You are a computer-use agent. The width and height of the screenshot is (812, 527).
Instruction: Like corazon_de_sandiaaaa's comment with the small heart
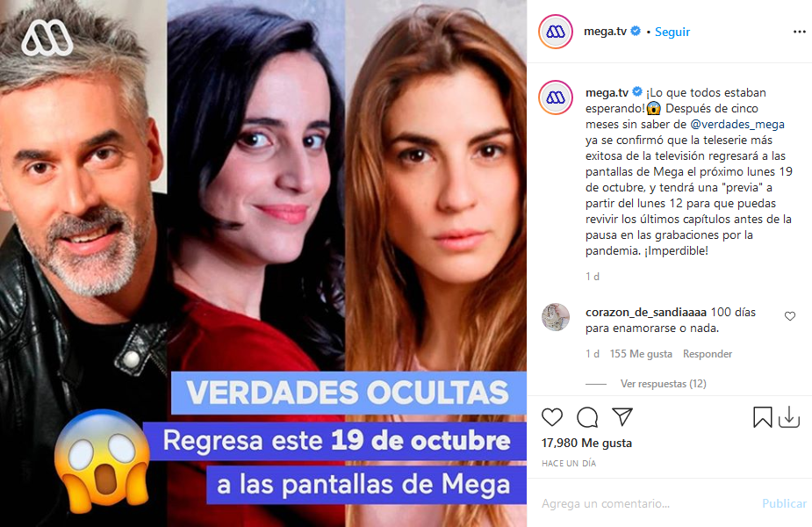[790, 316]
